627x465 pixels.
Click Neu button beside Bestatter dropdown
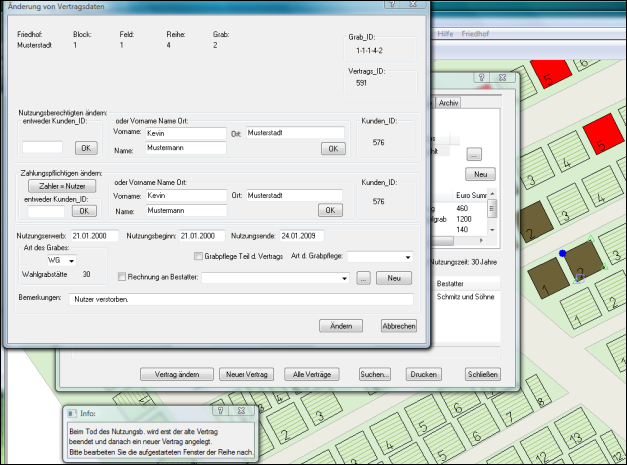[394, 278]
